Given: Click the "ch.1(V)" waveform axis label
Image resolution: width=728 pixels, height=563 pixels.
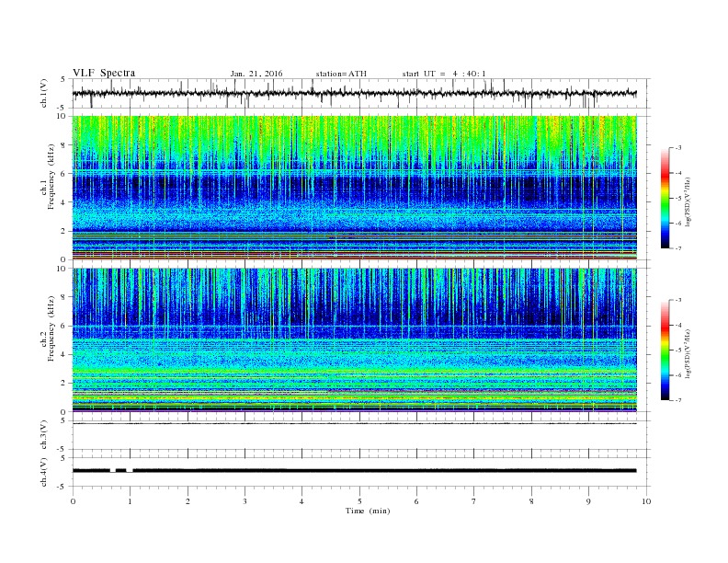Looking at the screenshot, I should (x=44, y=93).
